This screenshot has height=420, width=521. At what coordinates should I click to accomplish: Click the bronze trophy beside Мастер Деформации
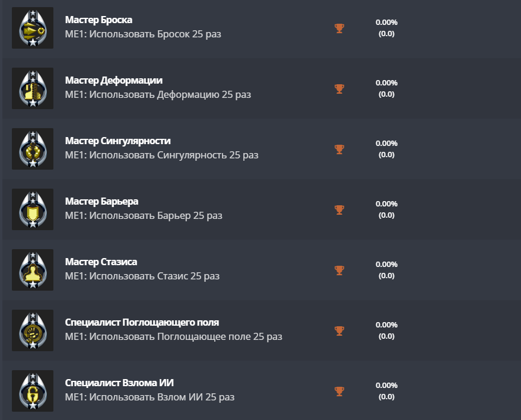coord(339,88)
